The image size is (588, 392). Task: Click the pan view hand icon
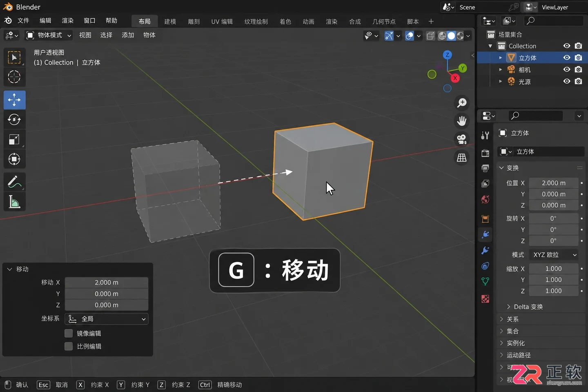coord(462,121)
